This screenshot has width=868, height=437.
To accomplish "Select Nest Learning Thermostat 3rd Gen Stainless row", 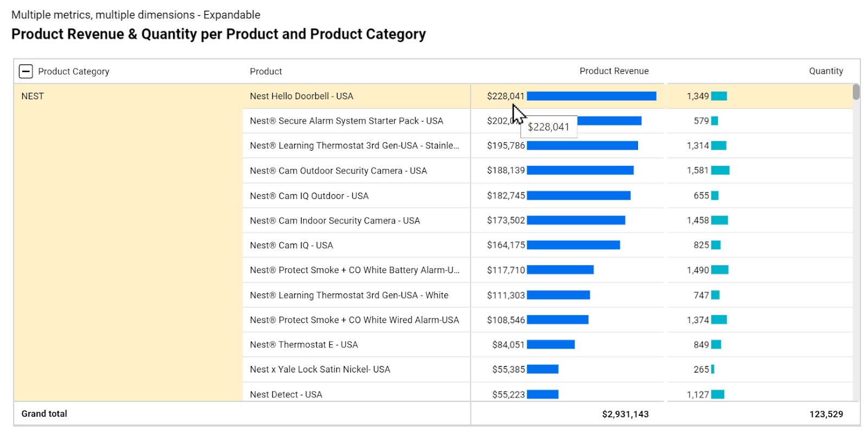I will click(x=354, y=146).
